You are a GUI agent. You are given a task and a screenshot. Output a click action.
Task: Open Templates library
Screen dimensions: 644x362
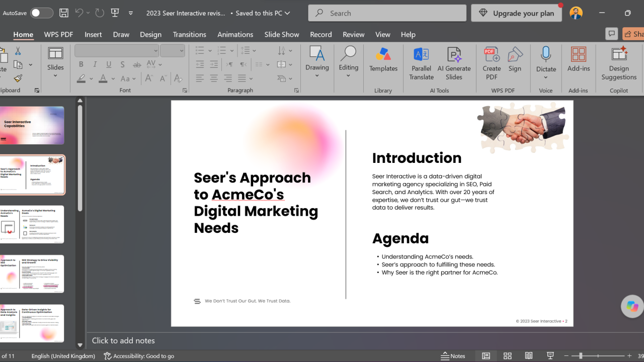click(x=383, y=59)
